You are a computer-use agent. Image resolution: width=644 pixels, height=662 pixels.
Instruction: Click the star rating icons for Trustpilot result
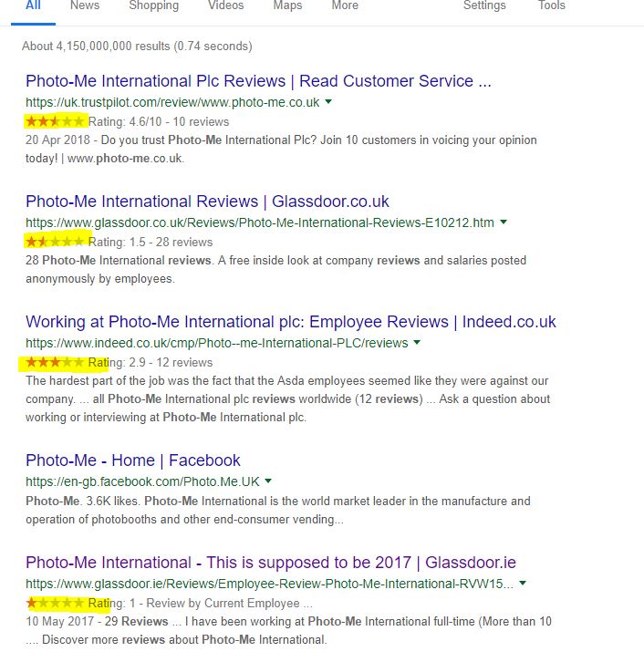coord(55,121)
